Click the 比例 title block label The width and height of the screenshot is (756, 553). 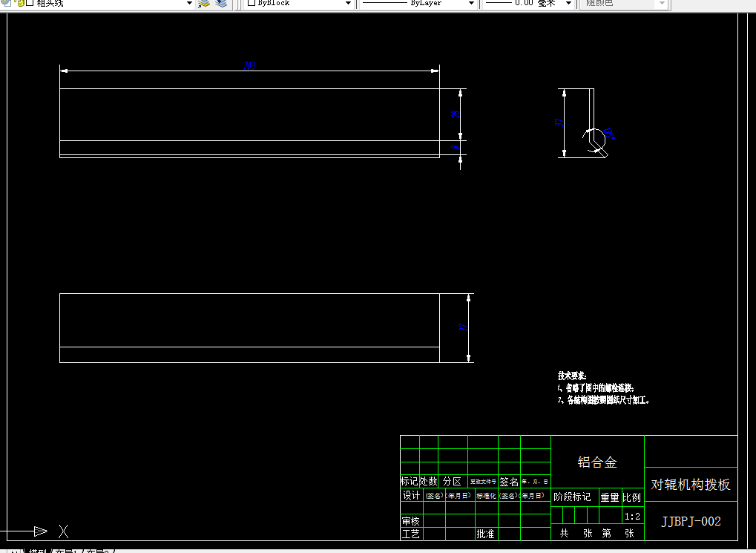tap(631, 497)
